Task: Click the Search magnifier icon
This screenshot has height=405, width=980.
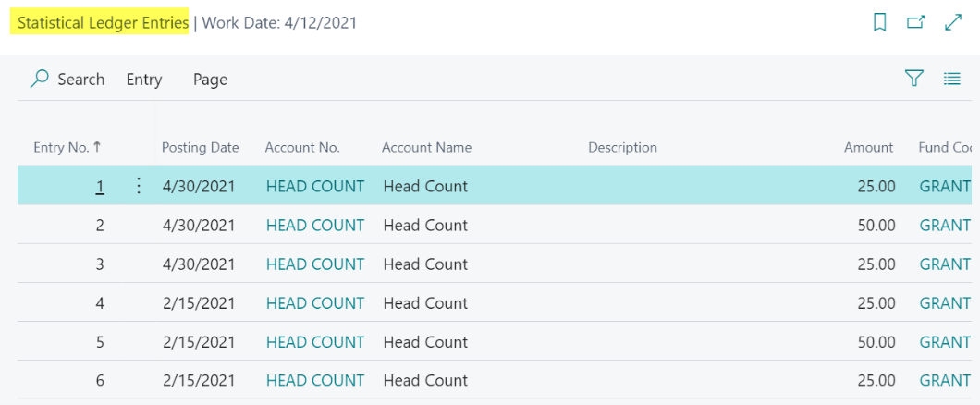Action: point(40,80)
